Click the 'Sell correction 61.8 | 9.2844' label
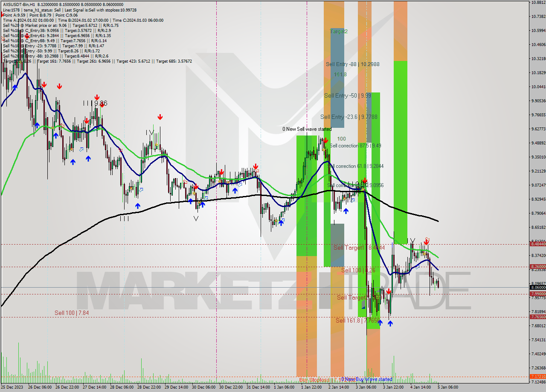Screen dimensions: 546x392 [355, 166]
